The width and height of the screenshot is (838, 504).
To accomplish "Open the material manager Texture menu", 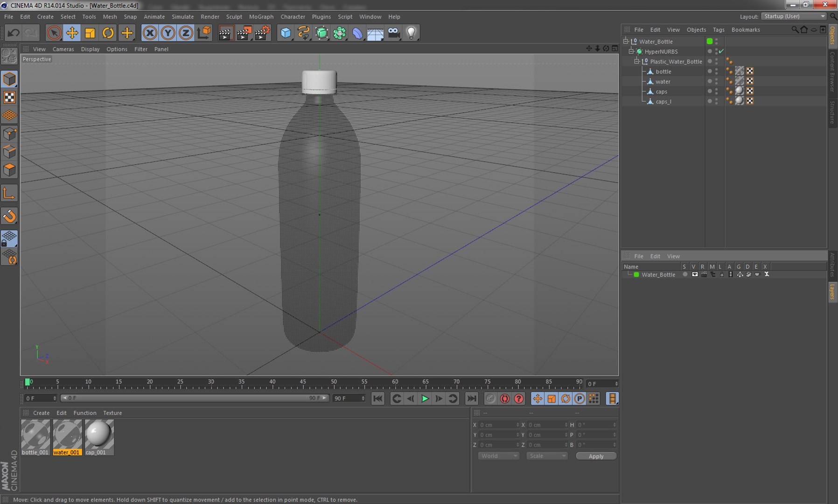I will tap(112, 413).
